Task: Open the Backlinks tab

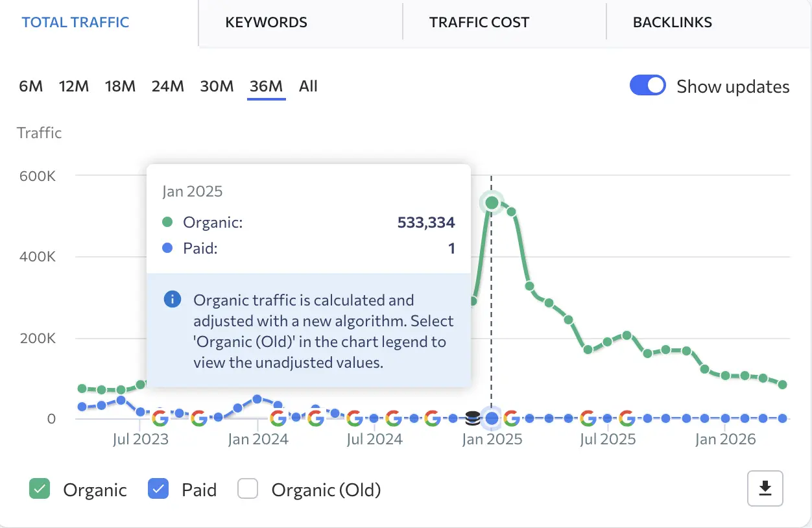Action: click(672, 22)
